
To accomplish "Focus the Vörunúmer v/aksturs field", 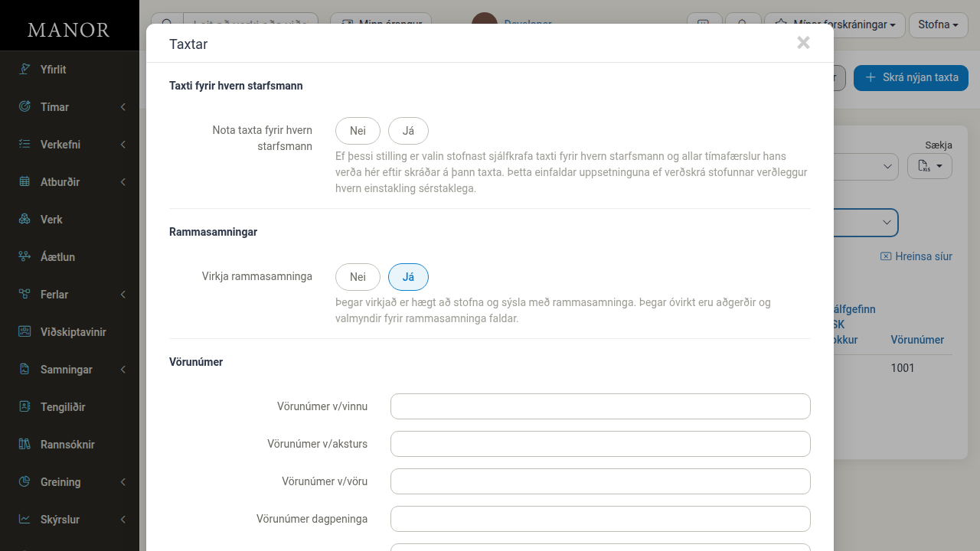I will click(x=600, y=444).
